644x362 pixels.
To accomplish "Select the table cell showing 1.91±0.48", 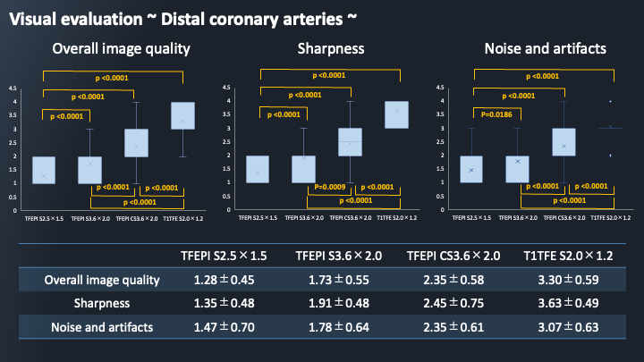I will [x=336, y=304].
